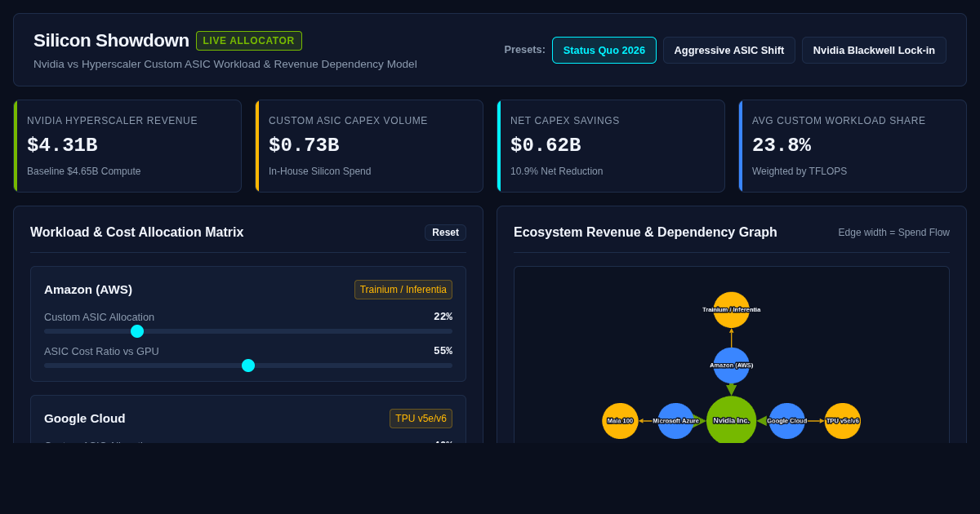The image size is (980, 514).
Task: Click the In-House Silicon Spend text
Action: point(320,171)
